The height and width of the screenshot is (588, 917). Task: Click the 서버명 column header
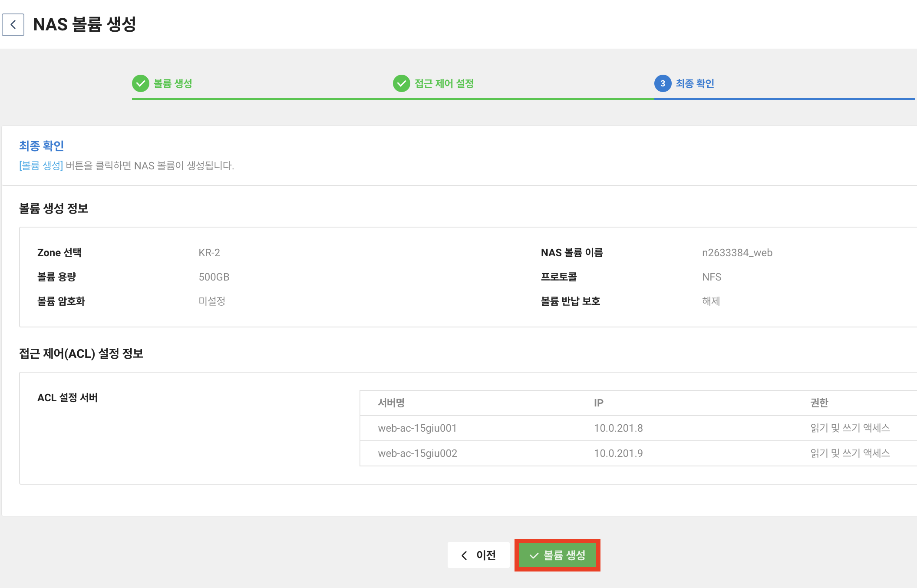click(x=391, y=403)
